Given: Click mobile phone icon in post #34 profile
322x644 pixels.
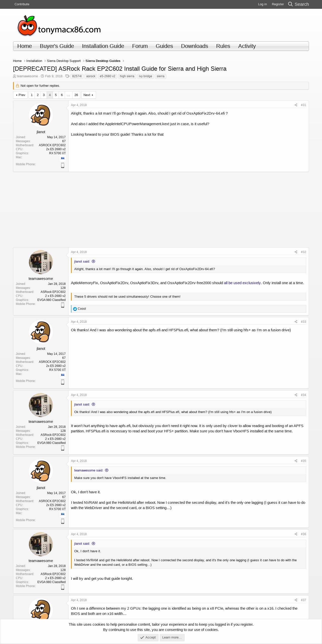Looking at the screenshot, I should click(x=63, y=448).
